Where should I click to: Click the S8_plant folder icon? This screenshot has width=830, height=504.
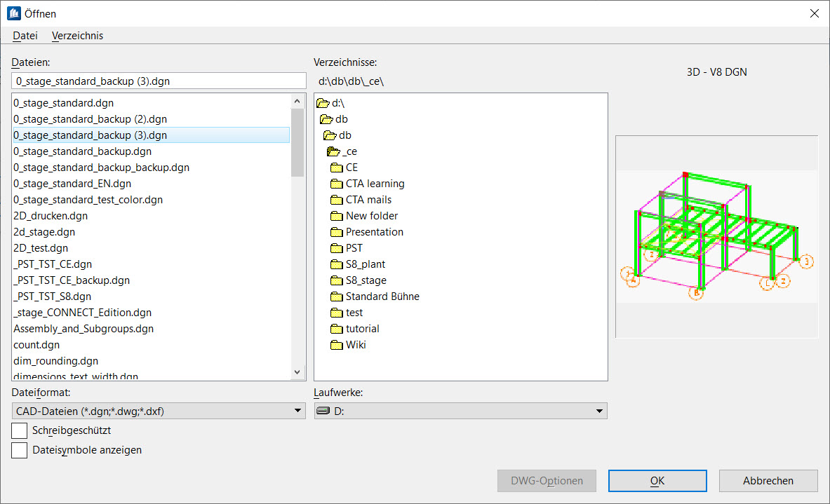pyautogui.click(x=337, y=264)
